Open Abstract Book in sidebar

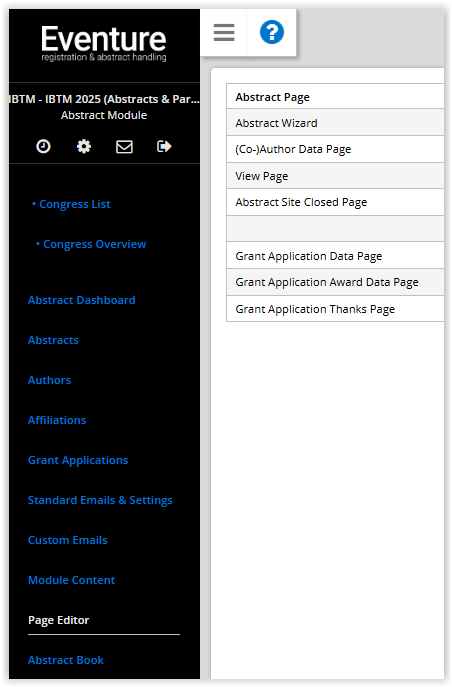point(66,660)
